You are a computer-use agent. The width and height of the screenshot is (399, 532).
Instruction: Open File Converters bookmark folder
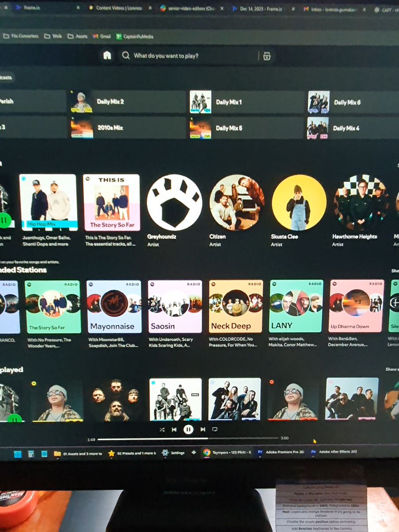(x=21, y=36)
